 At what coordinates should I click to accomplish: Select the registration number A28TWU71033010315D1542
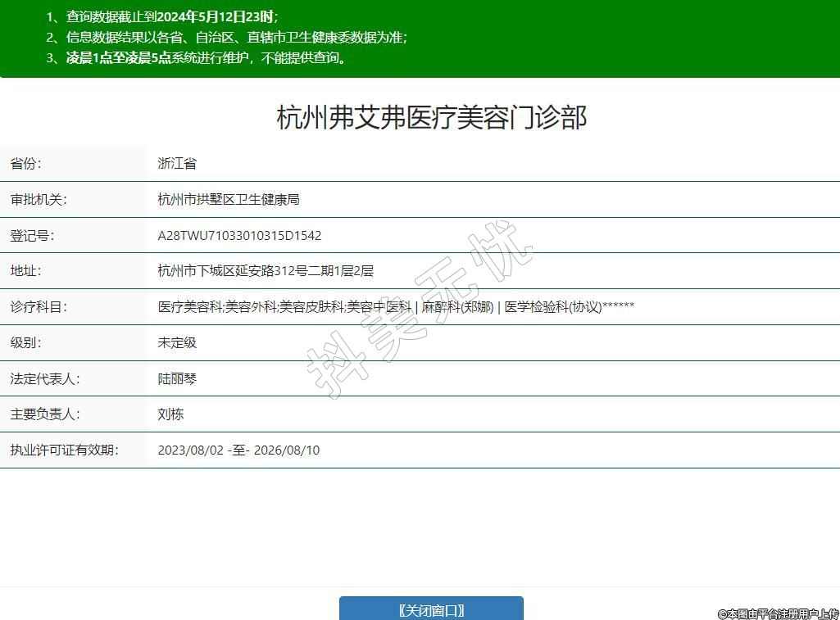coord(239,236)
